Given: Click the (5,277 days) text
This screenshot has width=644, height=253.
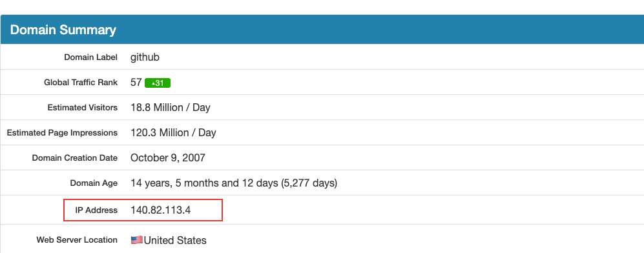Looking at the screenshot, I should 309,183.
